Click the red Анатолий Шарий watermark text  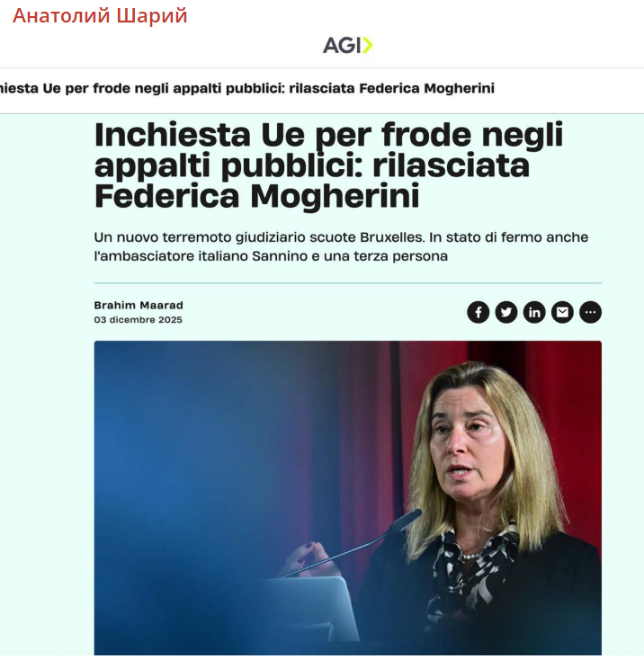[x=100, y=16]
